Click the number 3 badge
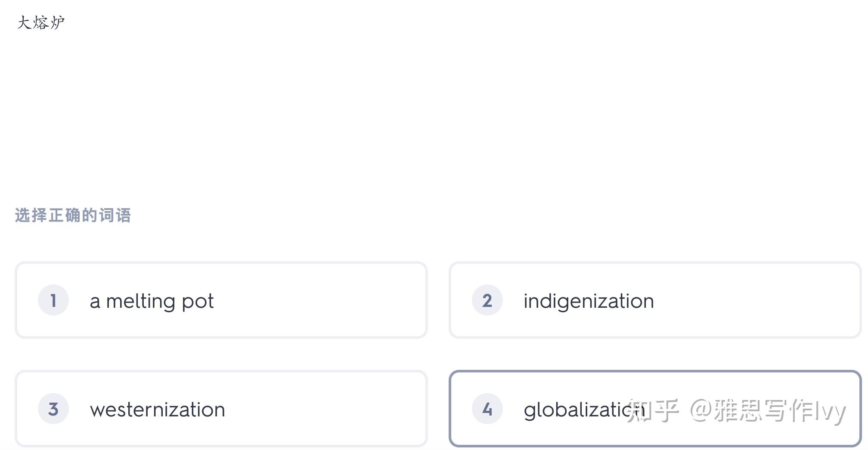 (x=53, y=409)
